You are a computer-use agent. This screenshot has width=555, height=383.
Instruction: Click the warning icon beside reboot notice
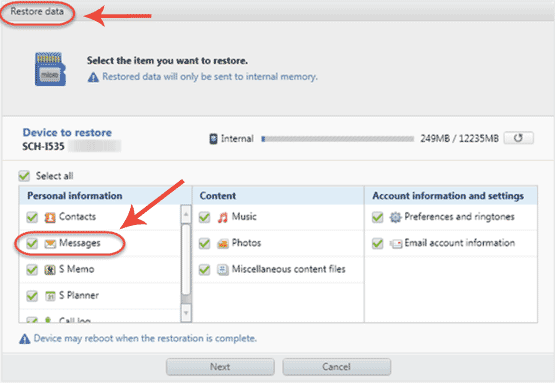[x=24, y=339]
